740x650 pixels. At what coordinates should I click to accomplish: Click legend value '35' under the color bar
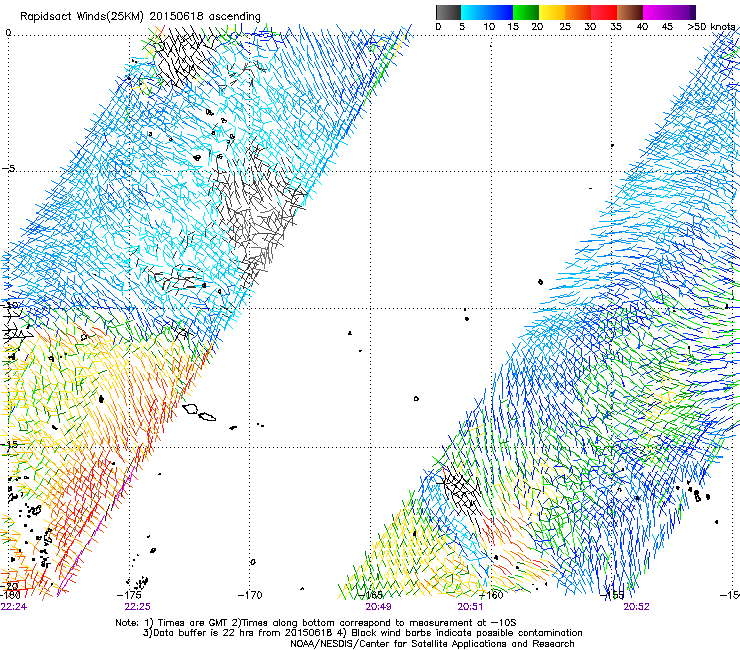pos(616,27)
